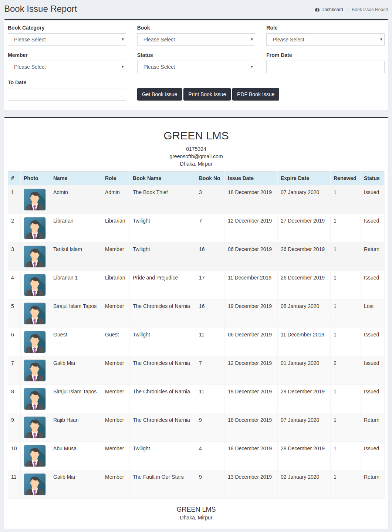Image resolution: width=392 pixels, height=532 pixels.
Task: Open the Status dropdown
Action: coord(196,67)
